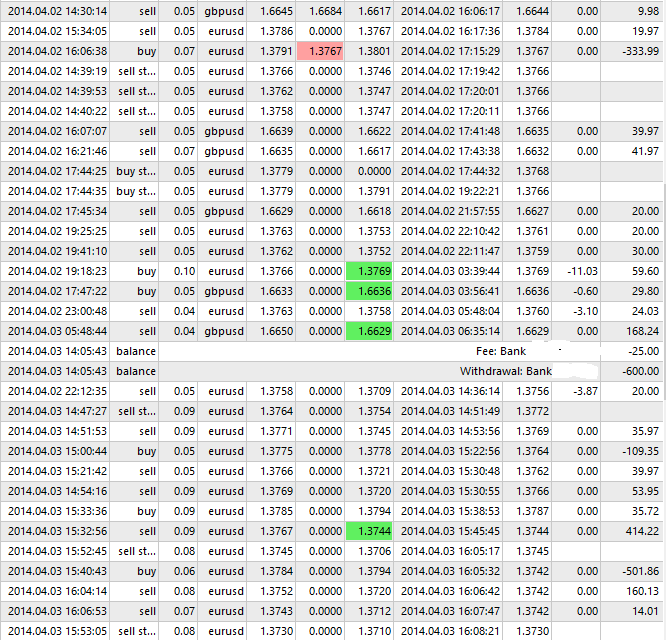Select close time 2014.04.03 16:08:21
Image resolution: width=666 pixels, height=640 pixels.
coord(450,631)
